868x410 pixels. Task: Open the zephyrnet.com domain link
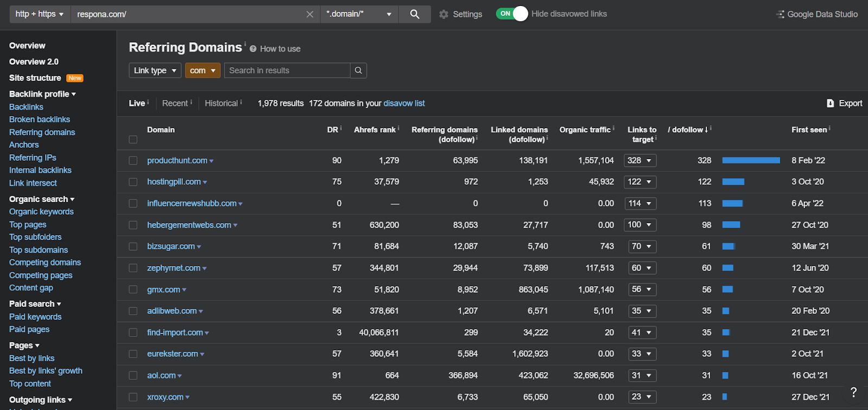[x=174, y=268]
